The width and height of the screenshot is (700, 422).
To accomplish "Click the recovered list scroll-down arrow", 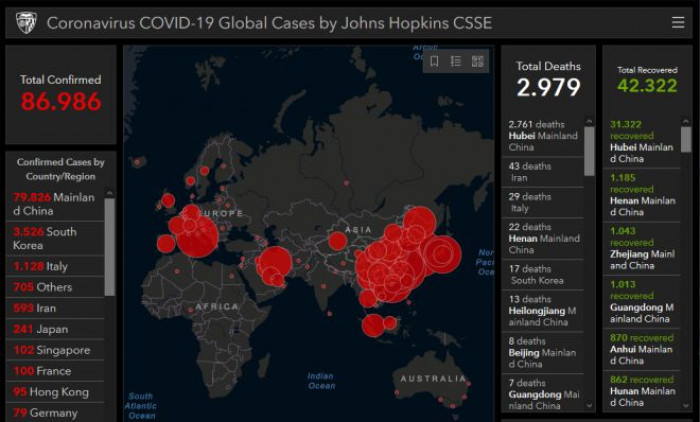I will tap(686, 405).
